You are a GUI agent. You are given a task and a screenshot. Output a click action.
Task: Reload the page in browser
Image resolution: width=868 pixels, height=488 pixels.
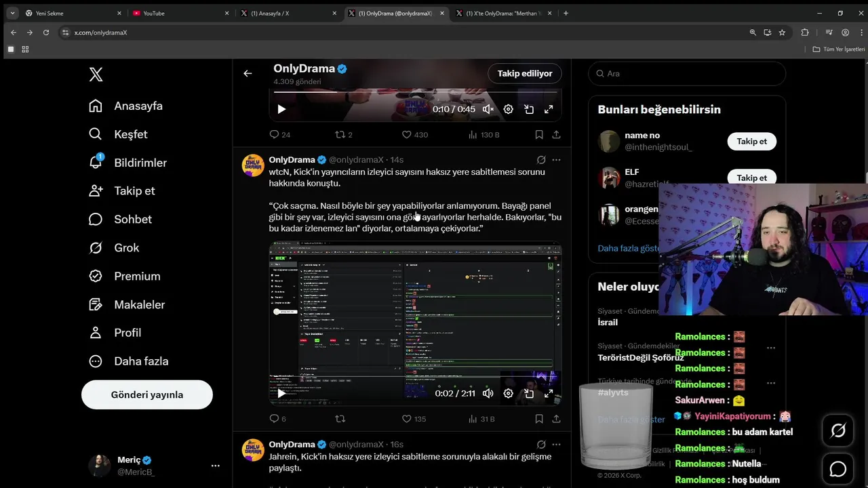click(46, 33)
